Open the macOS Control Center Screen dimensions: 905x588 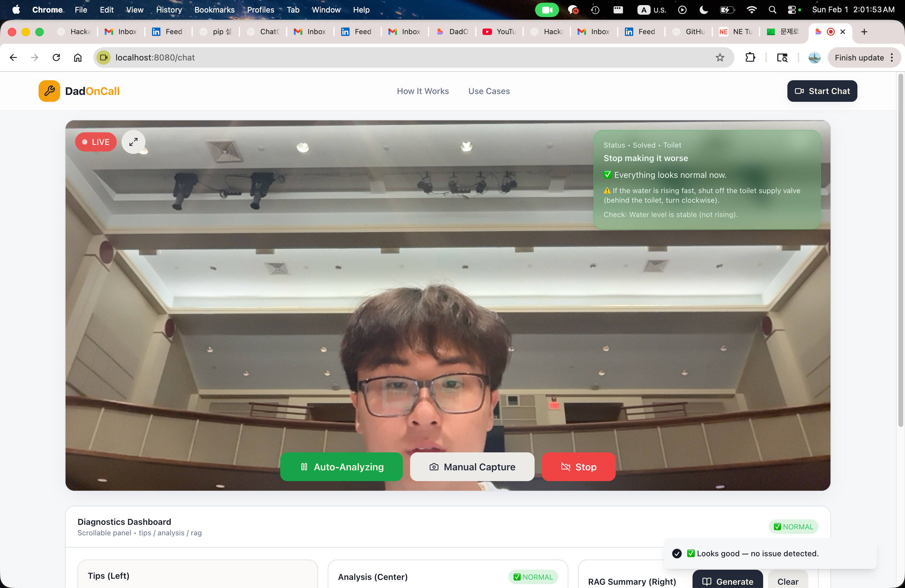793,10
